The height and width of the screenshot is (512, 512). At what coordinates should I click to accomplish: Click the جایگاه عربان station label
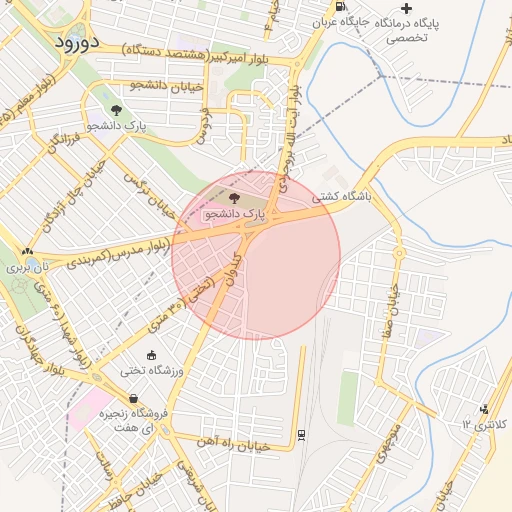coord(336,23)
